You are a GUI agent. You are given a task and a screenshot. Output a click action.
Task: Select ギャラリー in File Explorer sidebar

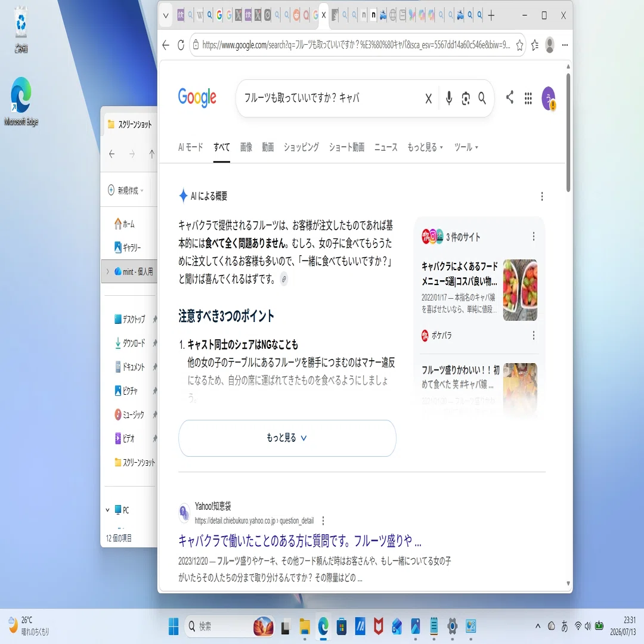click(128, 247)
